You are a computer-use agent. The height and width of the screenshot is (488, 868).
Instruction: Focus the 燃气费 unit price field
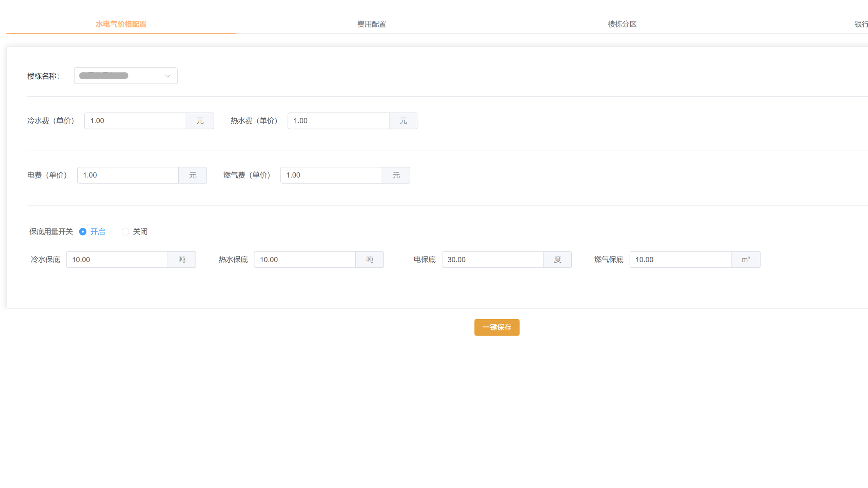pyautogui.click(x=331, y=175)
